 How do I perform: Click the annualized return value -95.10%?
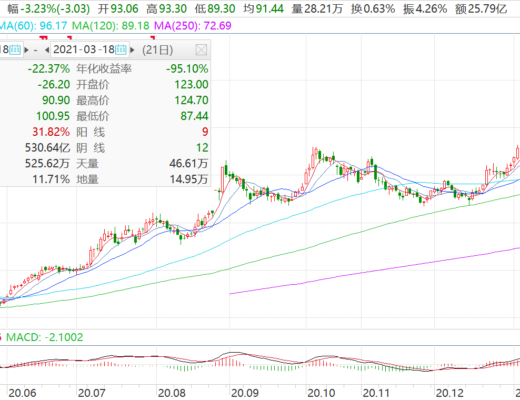point(187,69)
